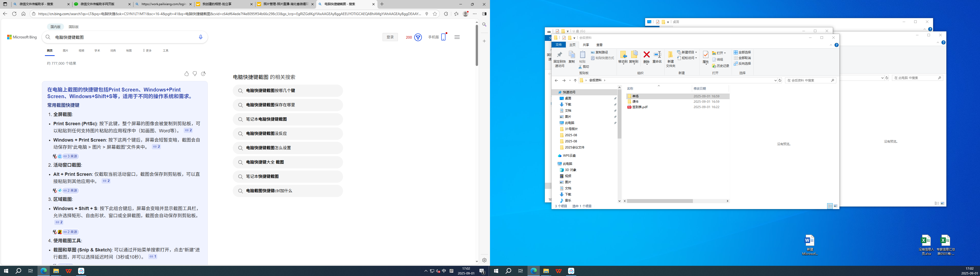Image resolution: width=980 pixels, height=276 pixels.
Task: Click the 复制 icon in 剪贴板 group
Action: pos(572,55)
